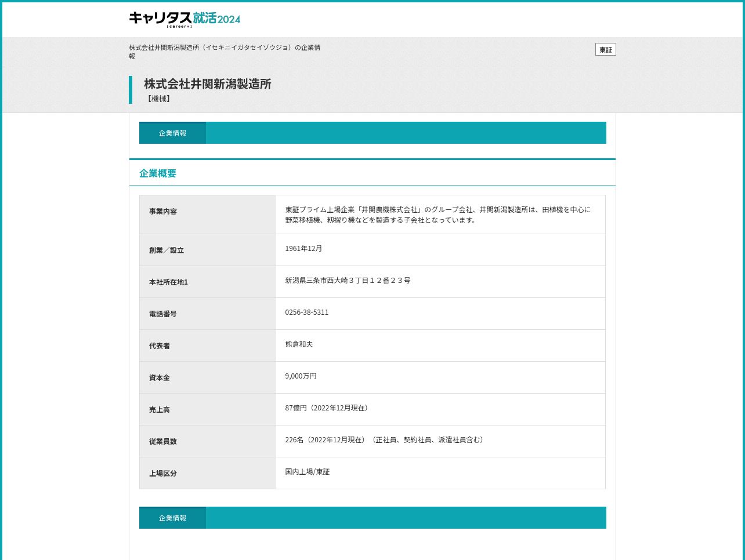Click the representative name 熊倉和夫
The width and height of the screenshot is (745, 560).
pyautogui.click(x=299, y=344)
